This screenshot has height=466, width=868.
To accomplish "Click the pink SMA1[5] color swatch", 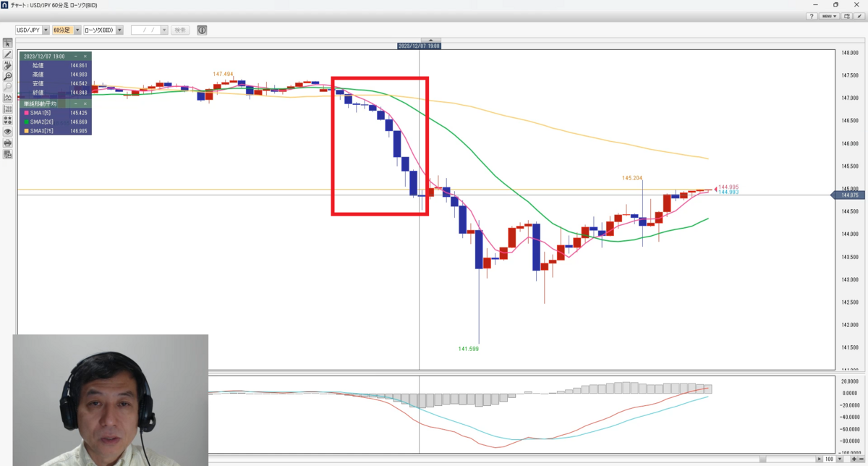I will tap(26, 113).
